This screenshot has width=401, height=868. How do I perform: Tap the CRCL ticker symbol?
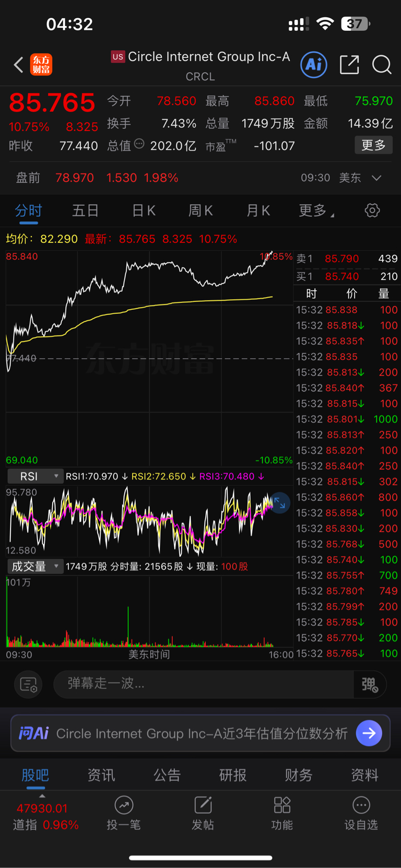[x=200, y=77]
